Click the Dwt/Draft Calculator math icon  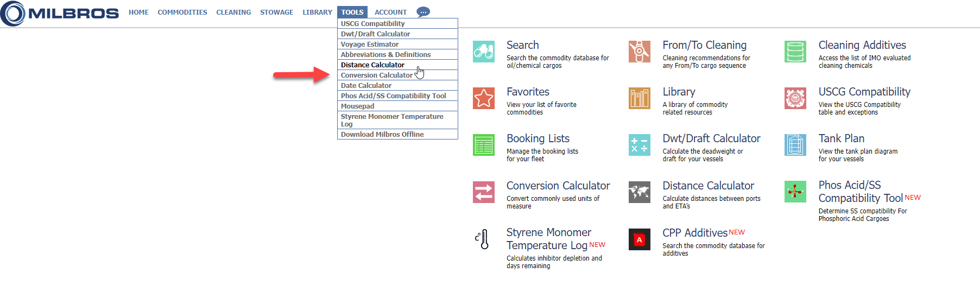[639, 145]
